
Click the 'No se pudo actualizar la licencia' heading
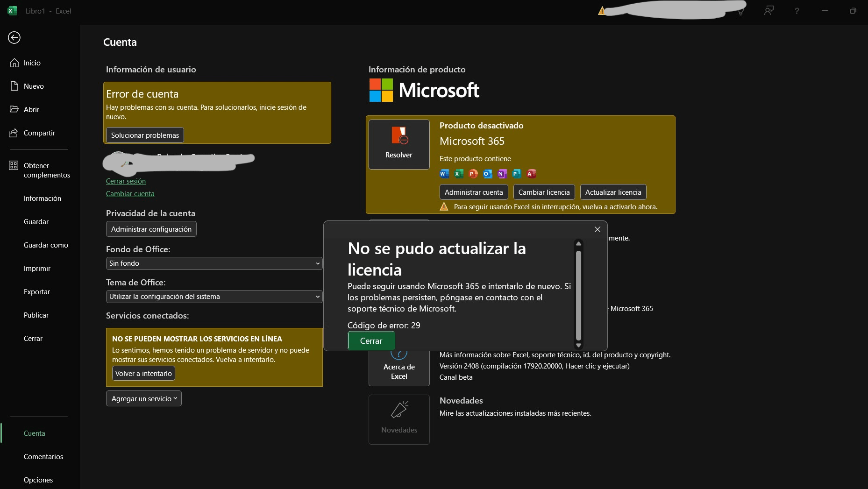pyautogui.click(x=437, y=259)
